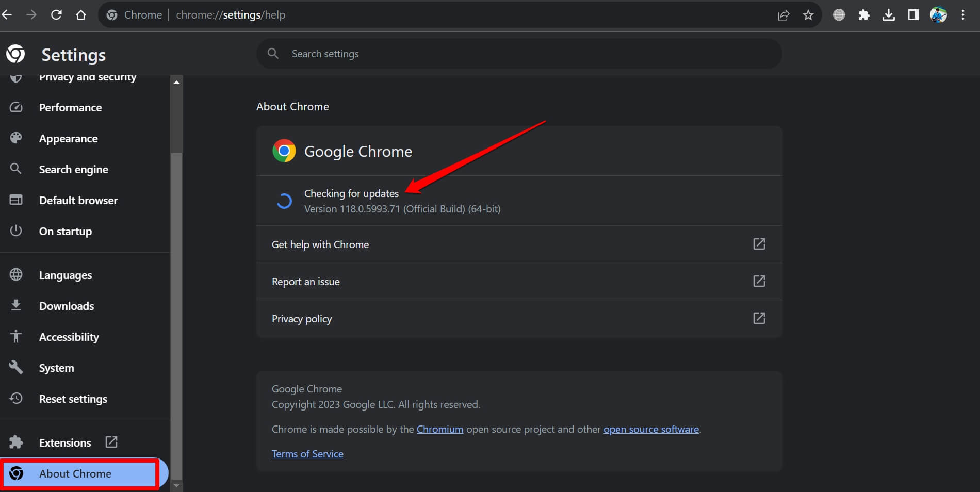Open the Downloads icon in the toolbar
The width and height of the screenshot is (980, 492).
coord(888,14)
